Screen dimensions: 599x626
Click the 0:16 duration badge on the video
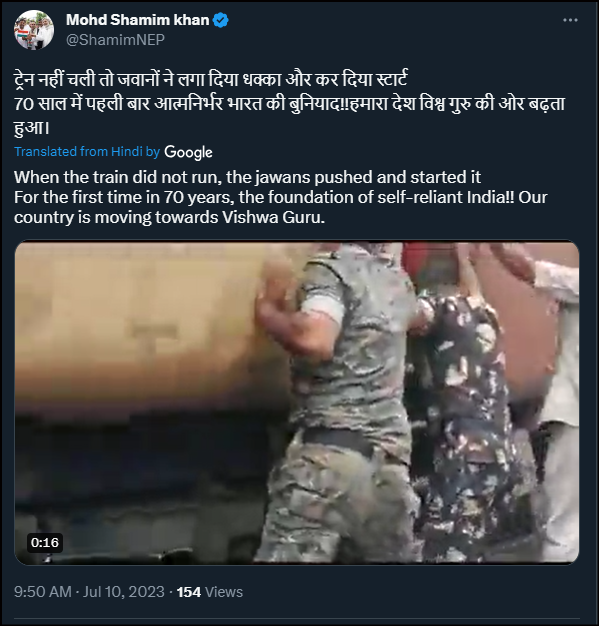45,543
